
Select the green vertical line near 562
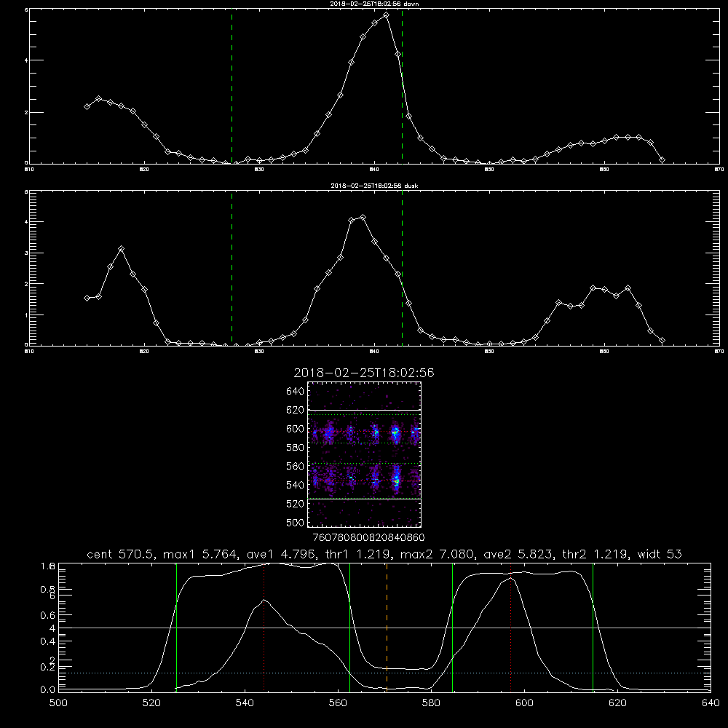[349, 627]
